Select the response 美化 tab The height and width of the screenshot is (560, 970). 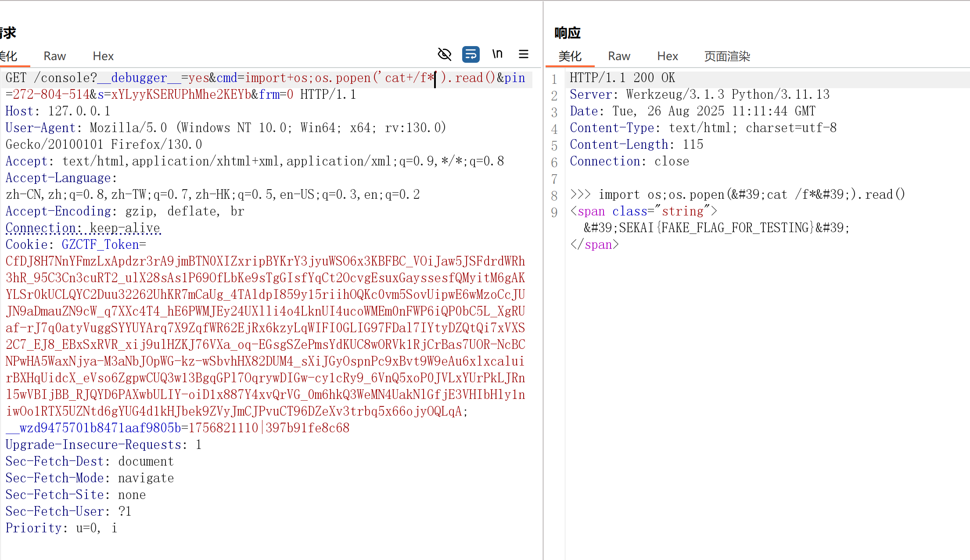coord(570,56)
